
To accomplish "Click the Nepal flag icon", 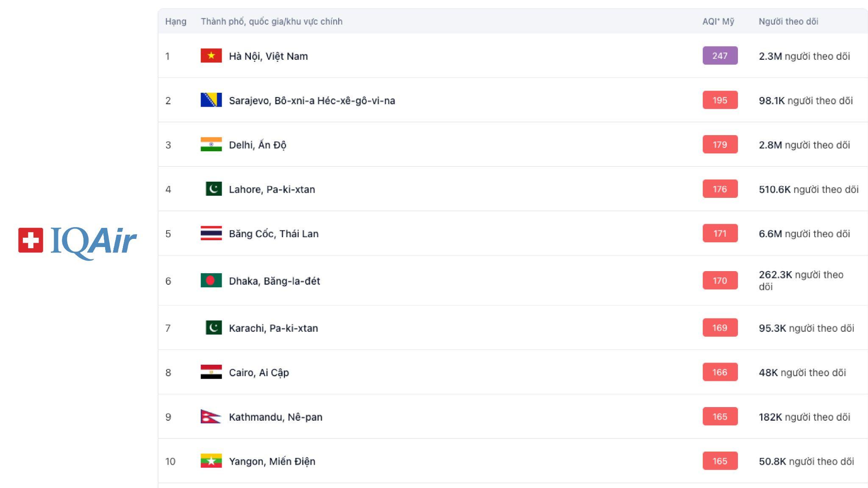I will click(211, 417).
